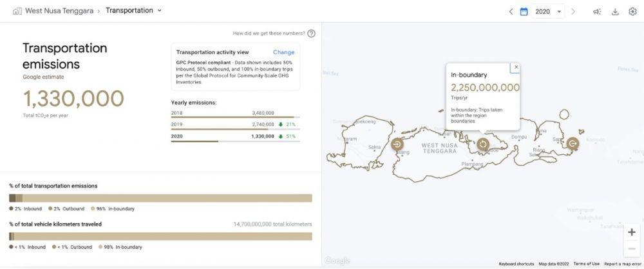Open West Nusa Tenggara breadcrumb link
The width and height of the screenshot is (644, 269).
[x=59, y=11]
